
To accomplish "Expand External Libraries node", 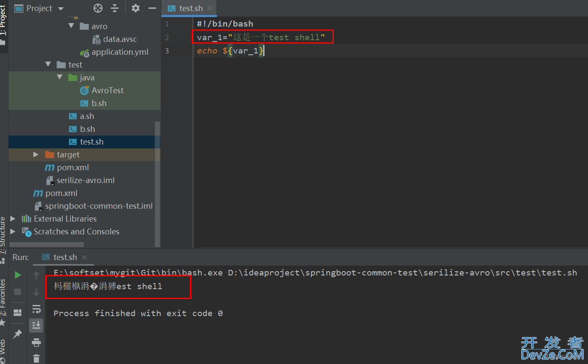I will (x=13, y=219).
